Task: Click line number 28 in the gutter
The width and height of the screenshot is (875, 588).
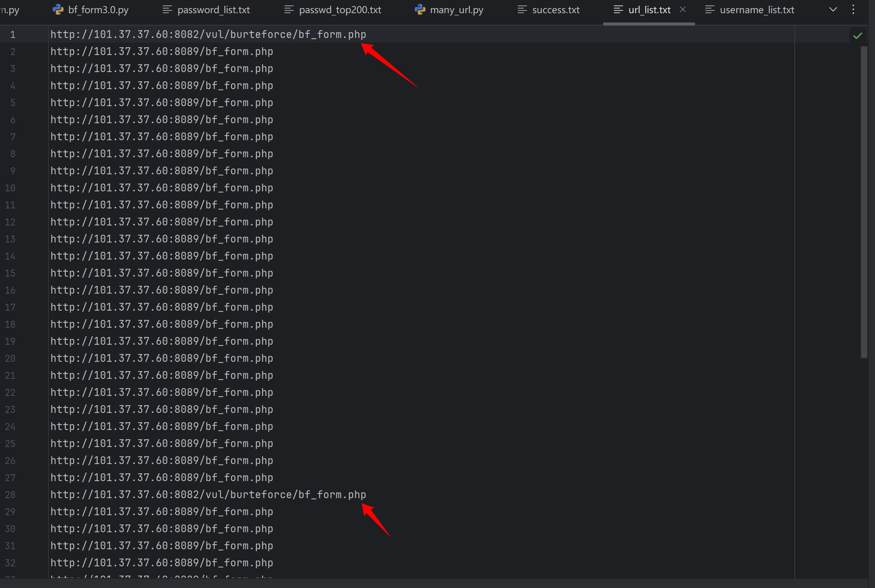Action: [x=10, y=495]
